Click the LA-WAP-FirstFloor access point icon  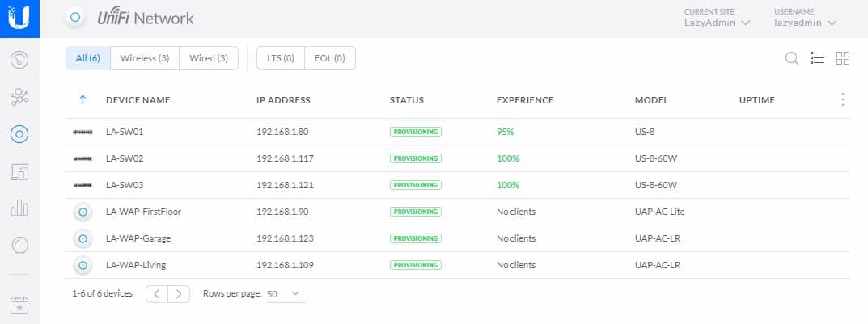point(83,212)
